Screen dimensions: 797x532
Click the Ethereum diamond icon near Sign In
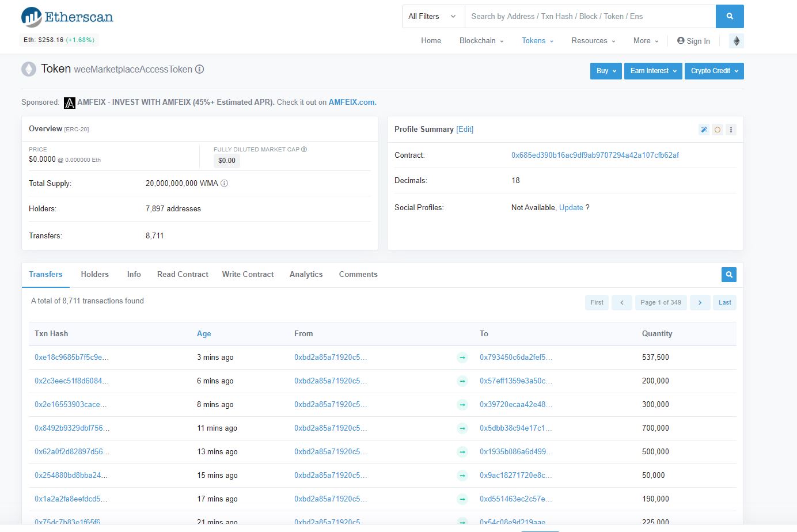click(736, 40)
